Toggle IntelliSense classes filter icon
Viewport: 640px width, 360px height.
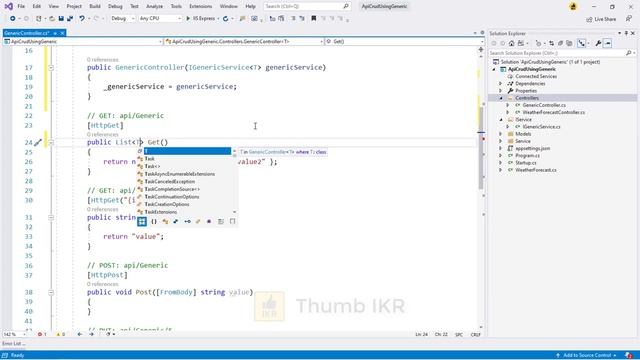click(x=165, y=221)
